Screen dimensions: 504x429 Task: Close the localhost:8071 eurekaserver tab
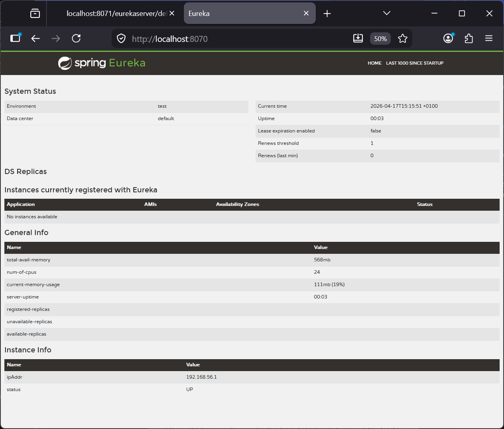click(172, 13)
